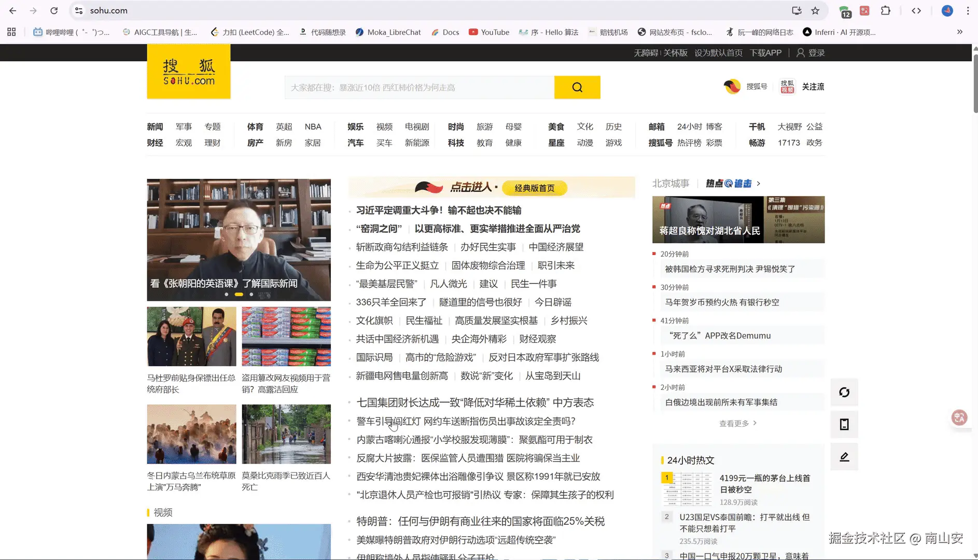
Task: Click the pink translate floating icon
Action: coord(959,417)
